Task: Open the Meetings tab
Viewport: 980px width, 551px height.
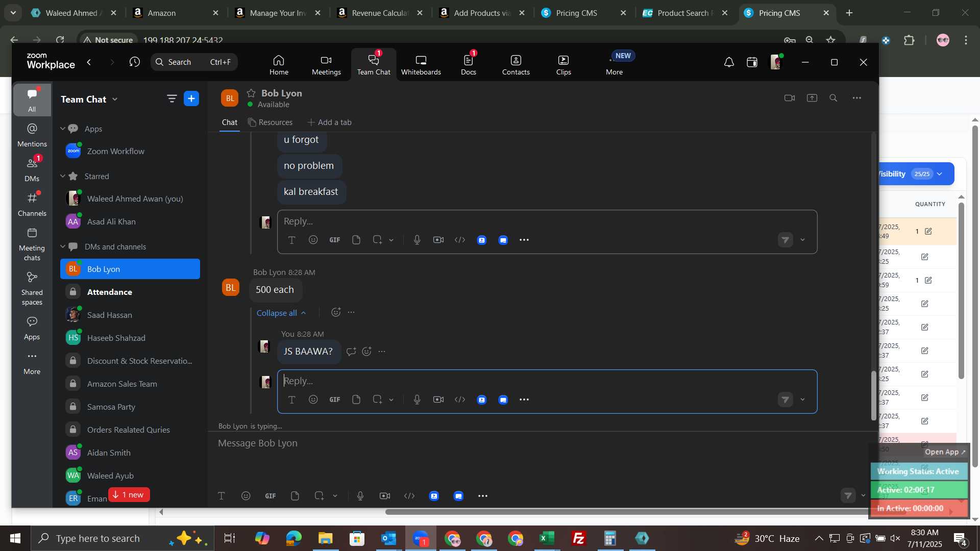Action: click(x=326, y=65)
